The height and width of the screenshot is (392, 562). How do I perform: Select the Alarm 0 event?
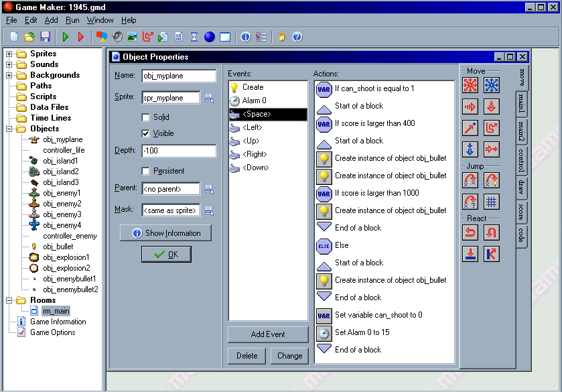[x=268, y=101]
